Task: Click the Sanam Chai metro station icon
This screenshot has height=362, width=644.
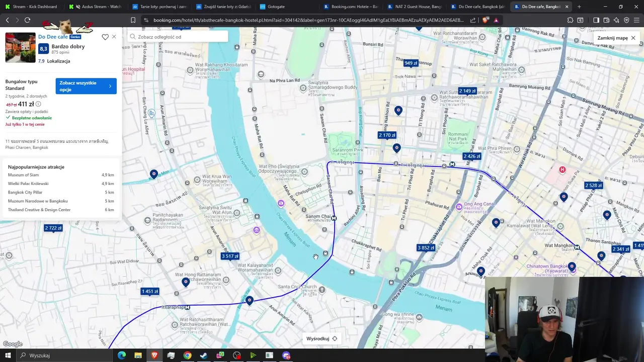Action: [x=334, y=218]
